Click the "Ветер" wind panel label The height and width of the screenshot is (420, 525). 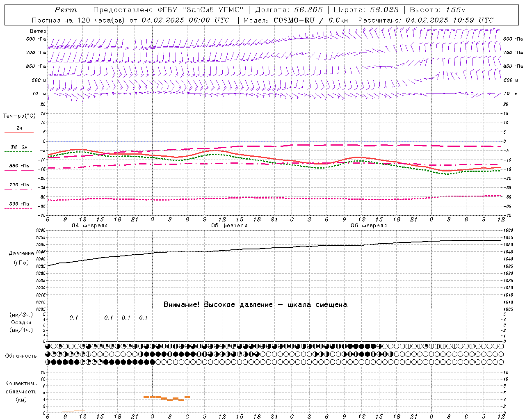(38, 31)
